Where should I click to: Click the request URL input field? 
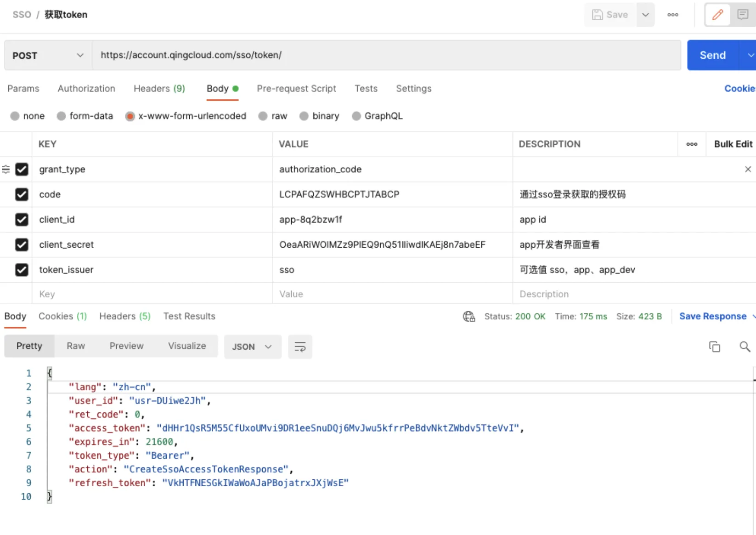(x=386, y=55)
